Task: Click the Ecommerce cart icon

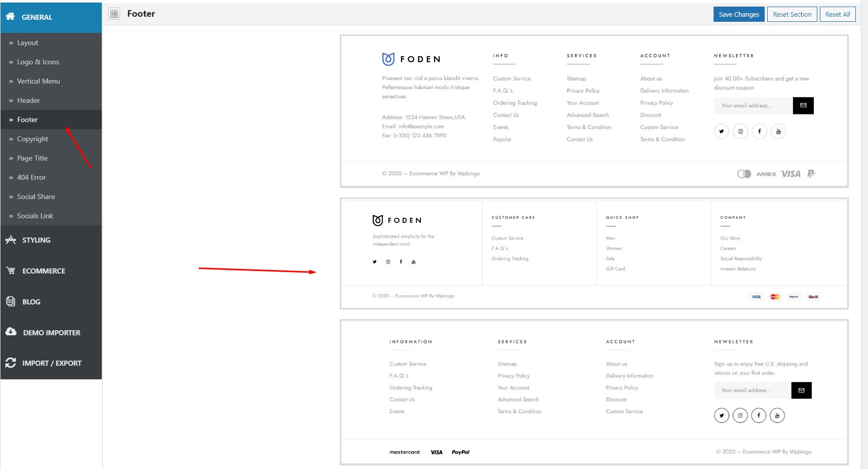Action: click(11, 271)
